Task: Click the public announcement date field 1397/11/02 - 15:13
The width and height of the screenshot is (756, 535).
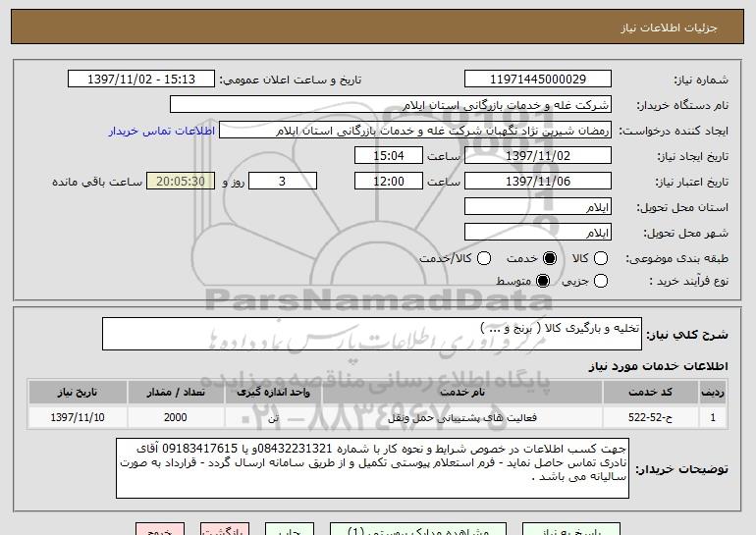Action: click(141, 80)
